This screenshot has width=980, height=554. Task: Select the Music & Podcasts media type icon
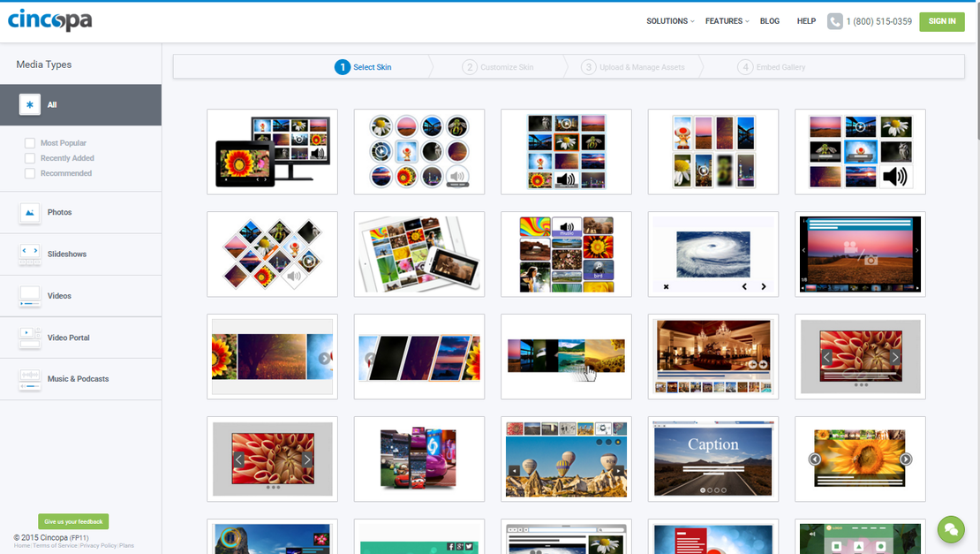pos(29,379)
